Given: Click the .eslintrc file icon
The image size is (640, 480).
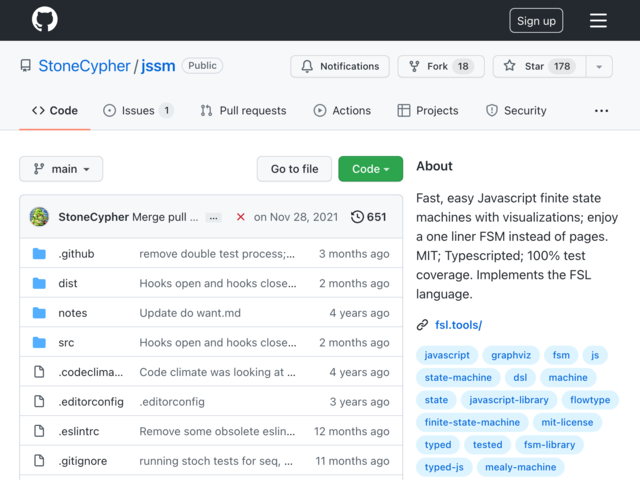Looking at the screenshot, I should (39, 431).
